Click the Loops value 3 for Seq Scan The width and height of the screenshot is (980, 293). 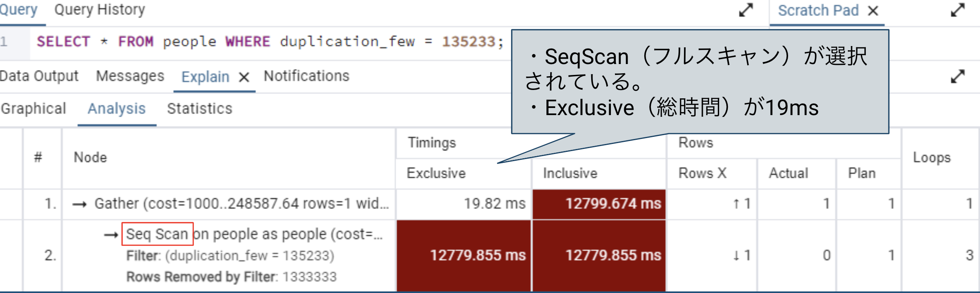coord(970,255)
